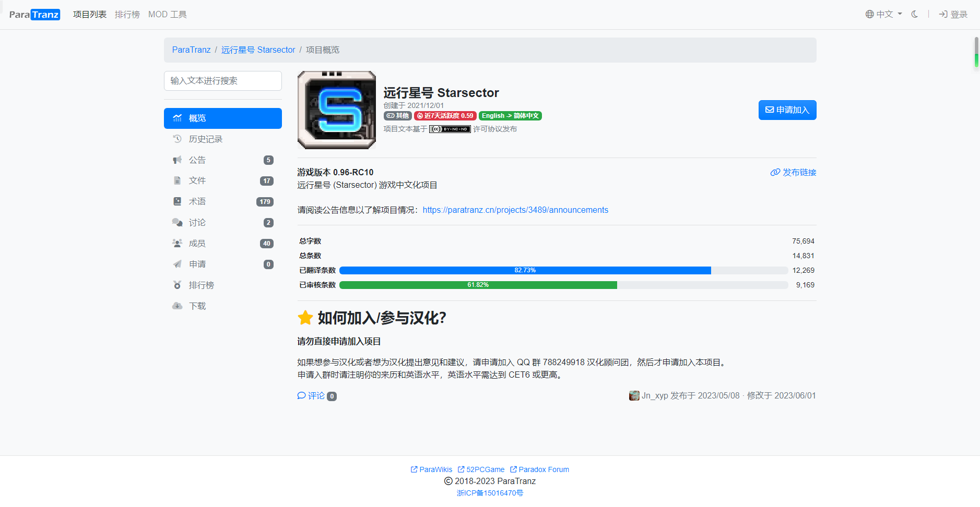Viewport: 980px width, 507px height.
Task: Open the 中文 language dropdown
Action: (x=883, y=14)
